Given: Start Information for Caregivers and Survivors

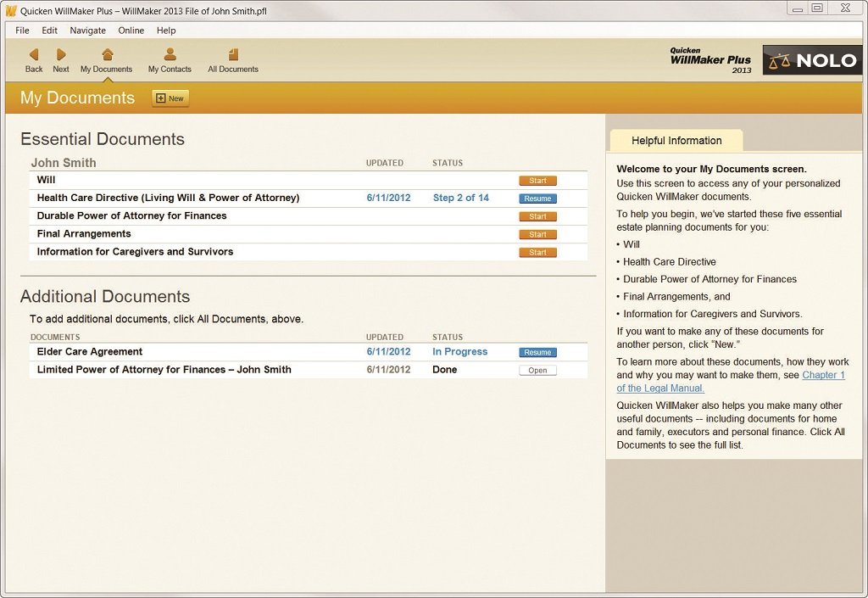Looking at the screenshot, I should [537, 253].
